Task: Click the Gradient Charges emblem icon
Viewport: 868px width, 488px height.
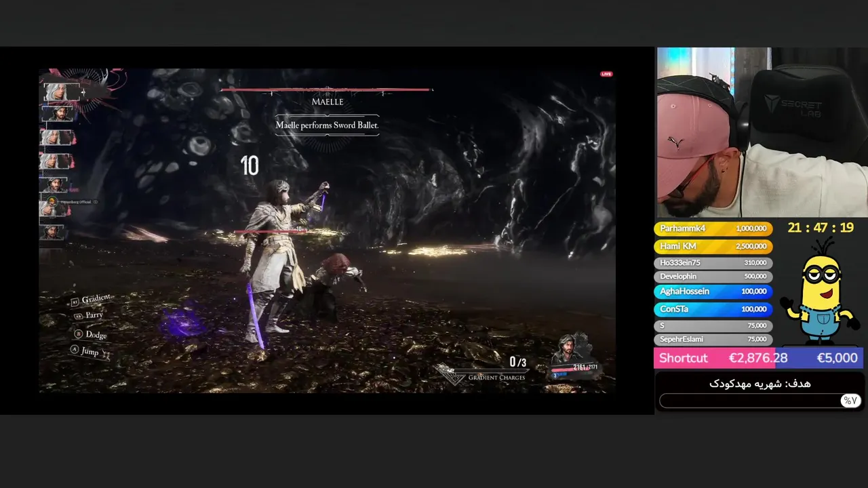Action: point(449,374)
